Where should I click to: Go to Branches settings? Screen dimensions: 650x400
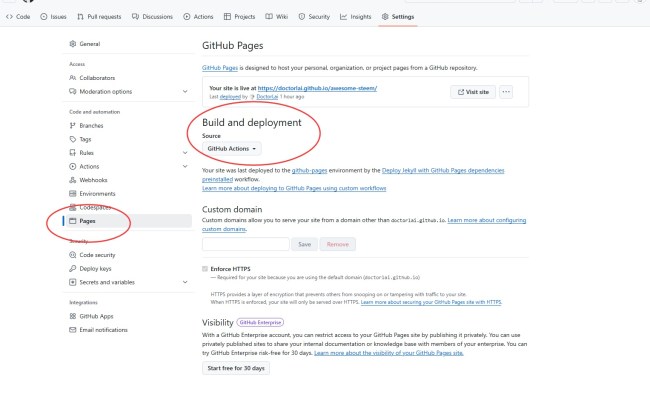pyautogui.click(x=91, y=125)
